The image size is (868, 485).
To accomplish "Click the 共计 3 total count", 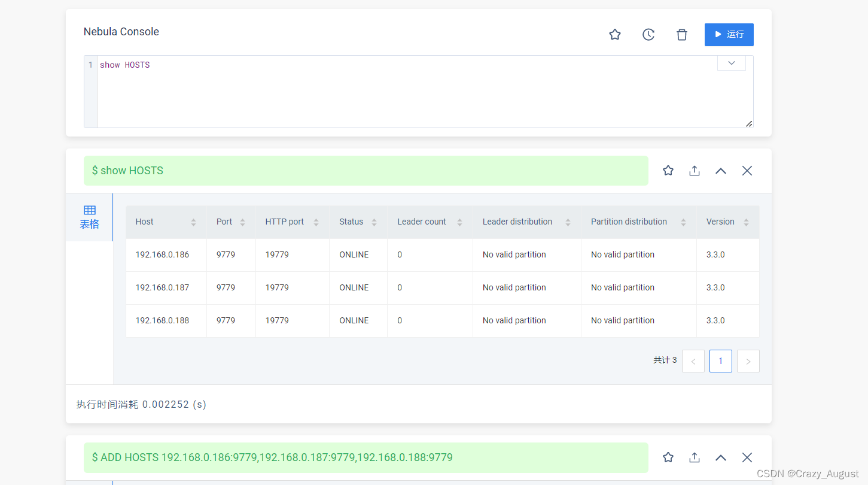I will [665, 360].
